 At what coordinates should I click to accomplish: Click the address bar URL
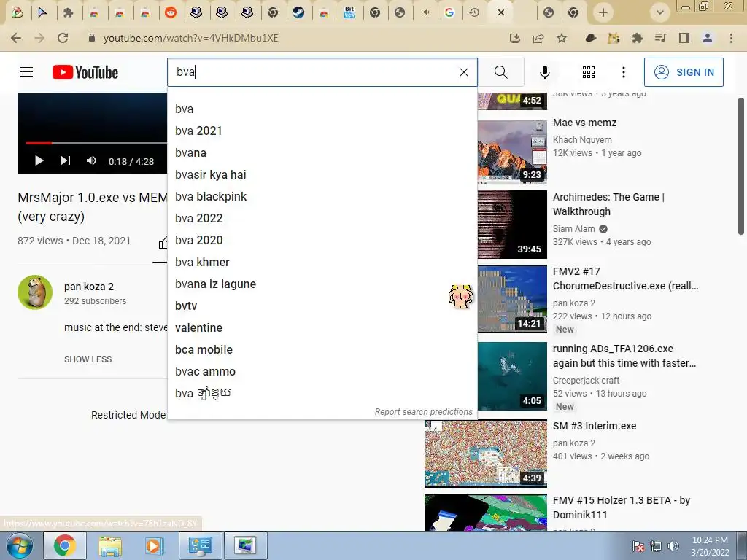coord(190,38)
